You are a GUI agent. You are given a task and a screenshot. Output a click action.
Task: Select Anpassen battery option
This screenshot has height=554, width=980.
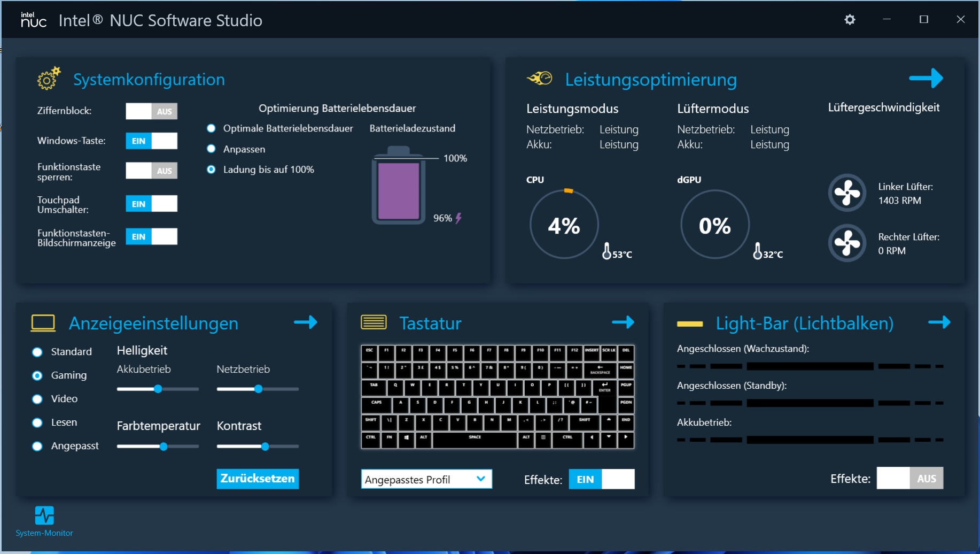211,149
